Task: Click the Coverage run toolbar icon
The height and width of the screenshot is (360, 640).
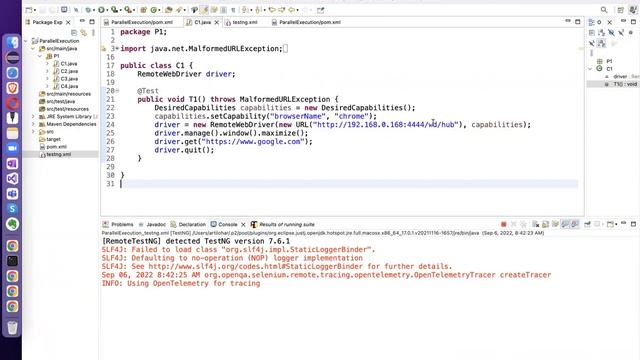Action: click(115, 10)
